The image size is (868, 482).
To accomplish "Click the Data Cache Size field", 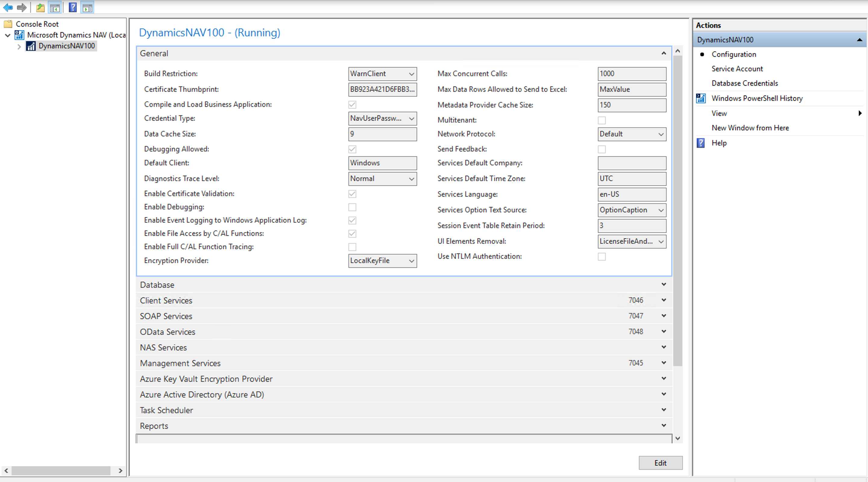I will coord(382,134).
